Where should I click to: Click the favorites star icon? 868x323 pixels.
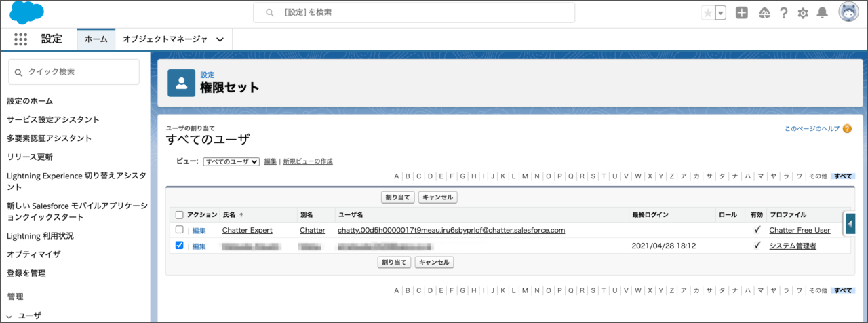707,13
